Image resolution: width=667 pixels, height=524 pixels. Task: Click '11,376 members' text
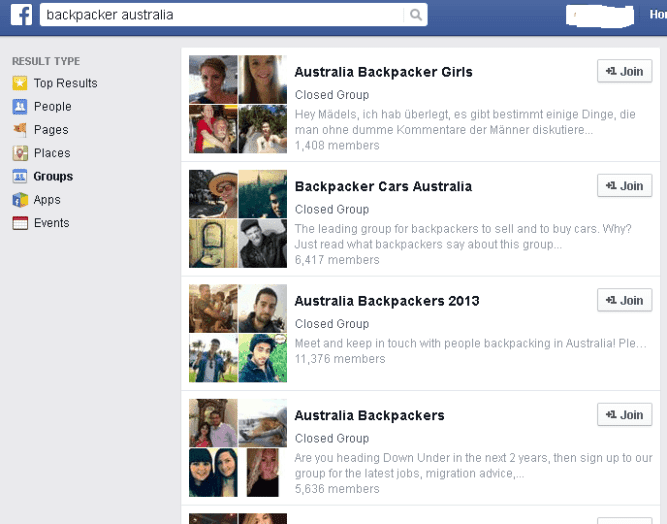340,359
